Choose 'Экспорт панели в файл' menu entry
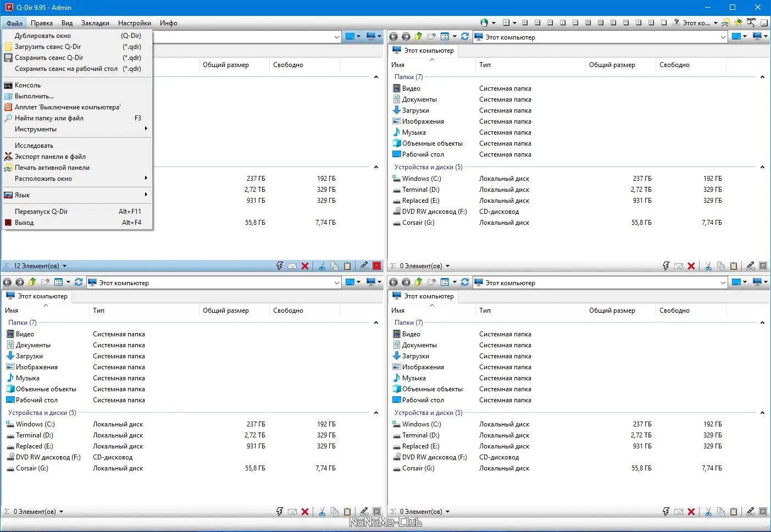 [77, 157]
